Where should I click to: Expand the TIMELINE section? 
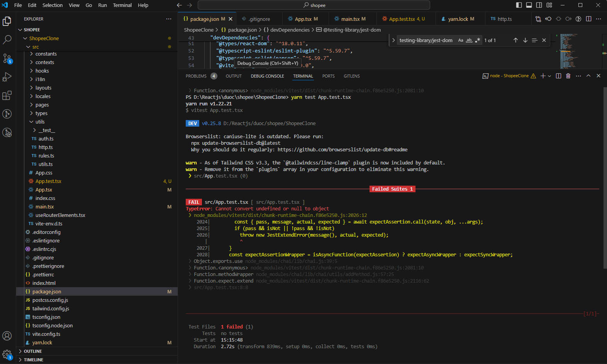pos(34,360)
